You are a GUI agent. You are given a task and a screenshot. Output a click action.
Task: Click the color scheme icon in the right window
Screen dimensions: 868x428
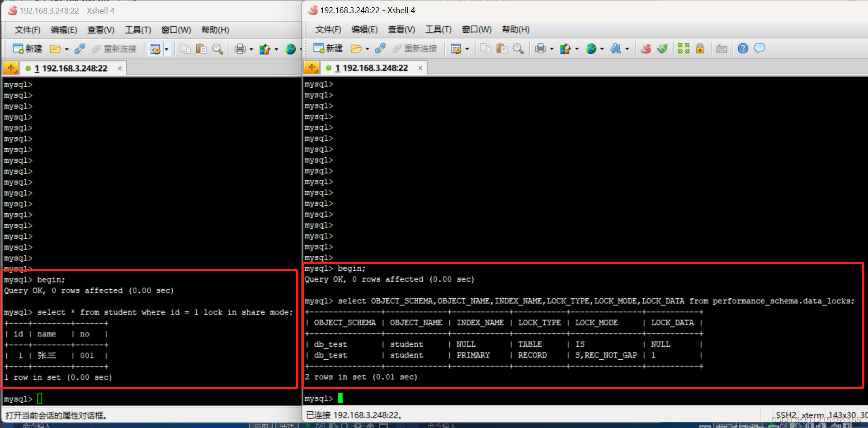(x=566, y=48)
